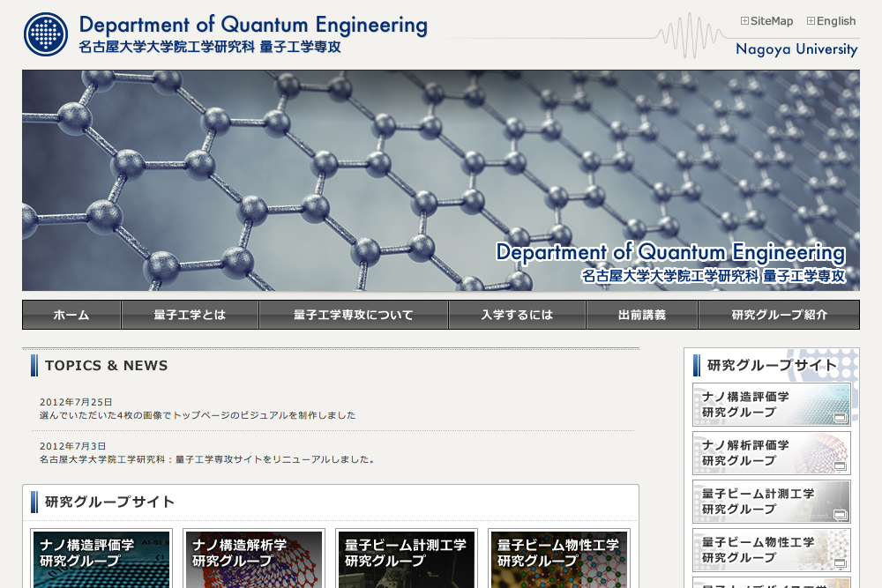Click the hexagonal lattice hero banner image
Screen dimensions: 882x588
[440, 181]
